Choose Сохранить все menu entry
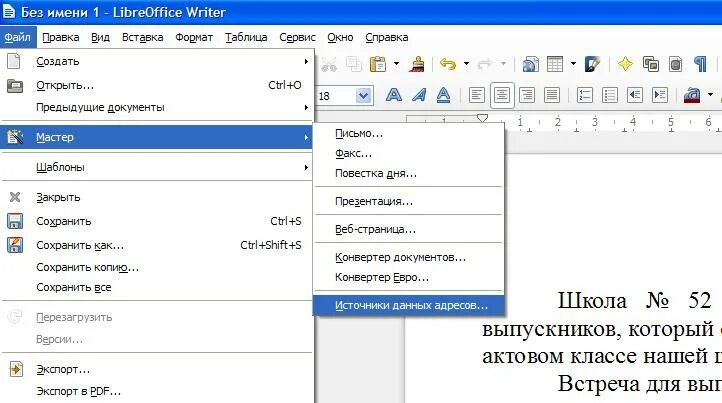This screenshot has height=403, width=722. coord(157,287)
